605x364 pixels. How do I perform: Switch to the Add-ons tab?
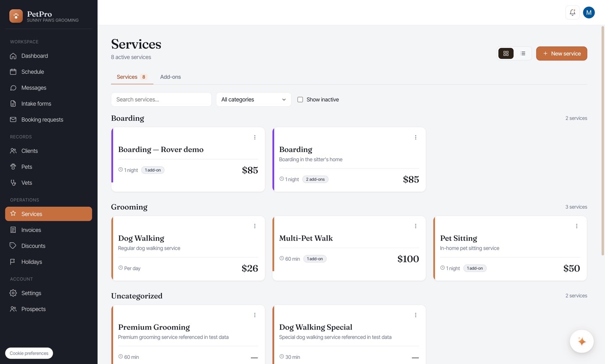(x=170, y=77)
